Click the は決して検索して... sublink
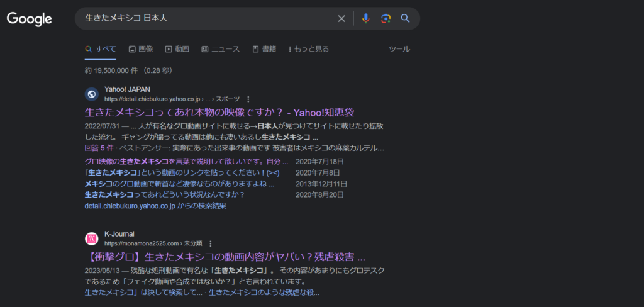This screenshot has width=644, height=307. [143, 293]
